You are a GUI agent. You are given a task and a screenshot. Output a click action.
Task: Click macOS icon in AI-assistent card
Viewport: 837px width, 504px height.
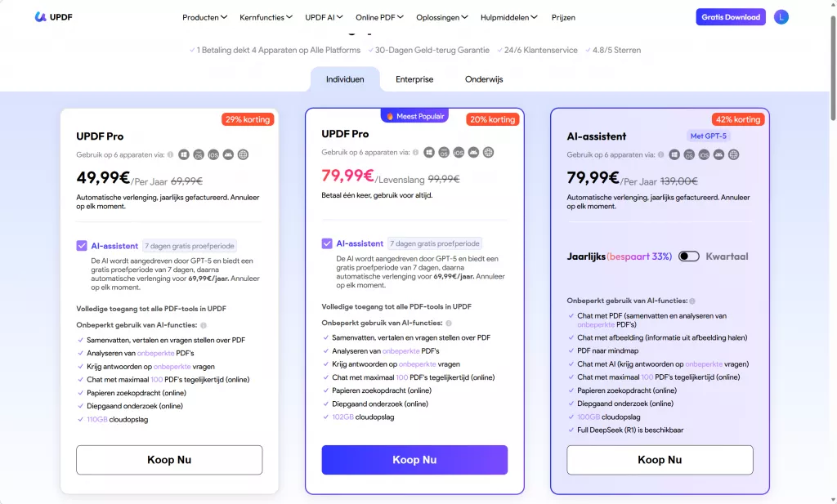689,154
